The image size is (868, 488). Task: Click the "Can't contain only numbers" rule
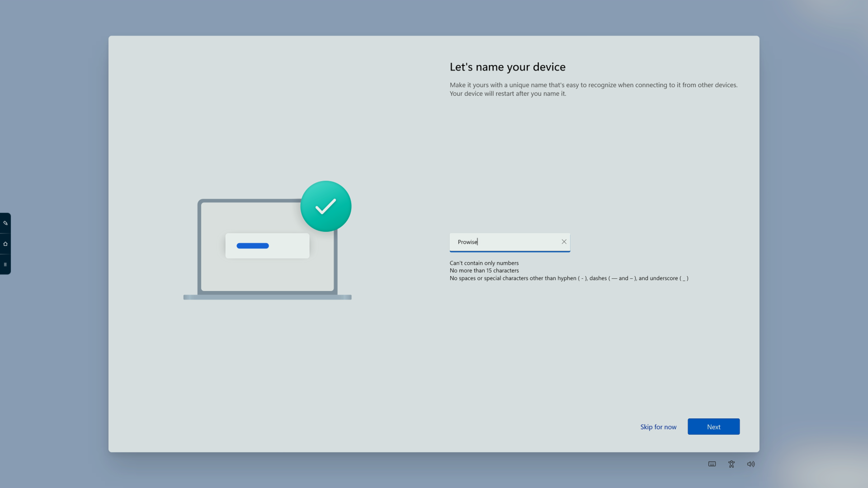click(484, 263)
